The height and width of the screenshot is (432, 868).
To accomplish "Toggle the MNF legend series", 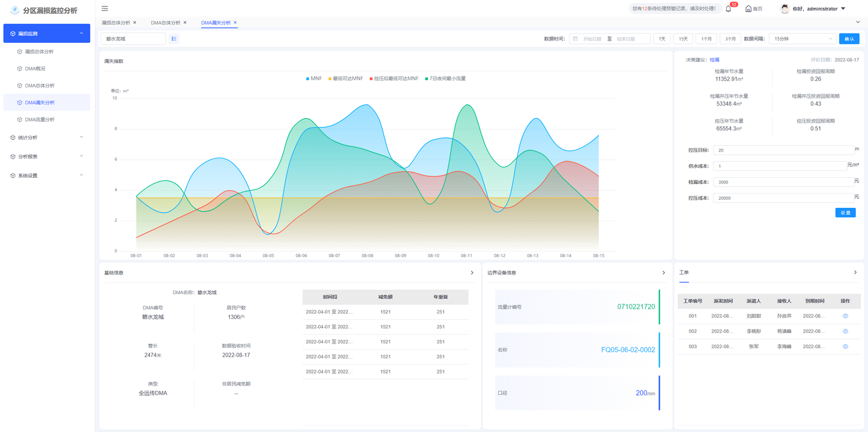I will click(x=314, y=78).
